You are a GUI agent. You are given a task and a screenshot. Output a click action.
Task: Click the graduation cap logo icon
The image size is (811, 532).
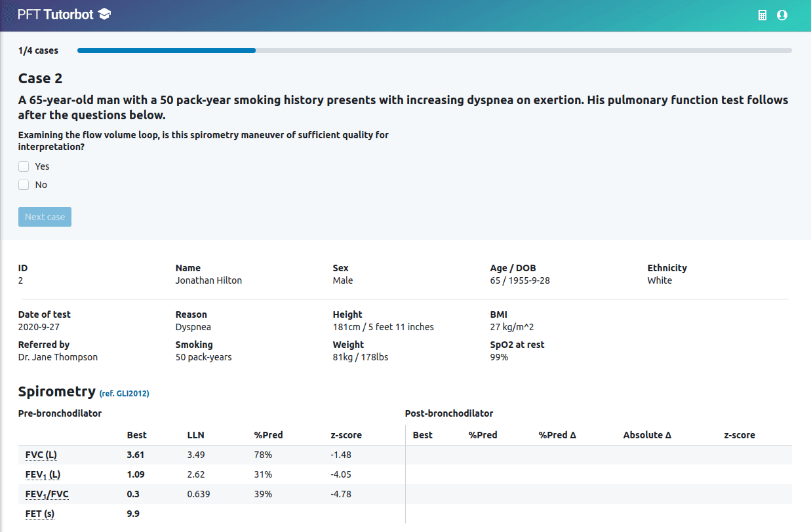click(104, 14)
